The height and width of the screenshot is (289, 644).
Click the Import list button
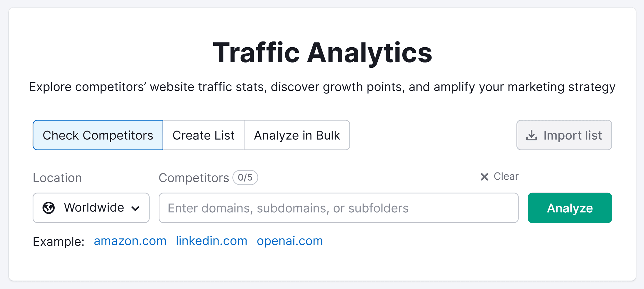click(x=564, y=135)
